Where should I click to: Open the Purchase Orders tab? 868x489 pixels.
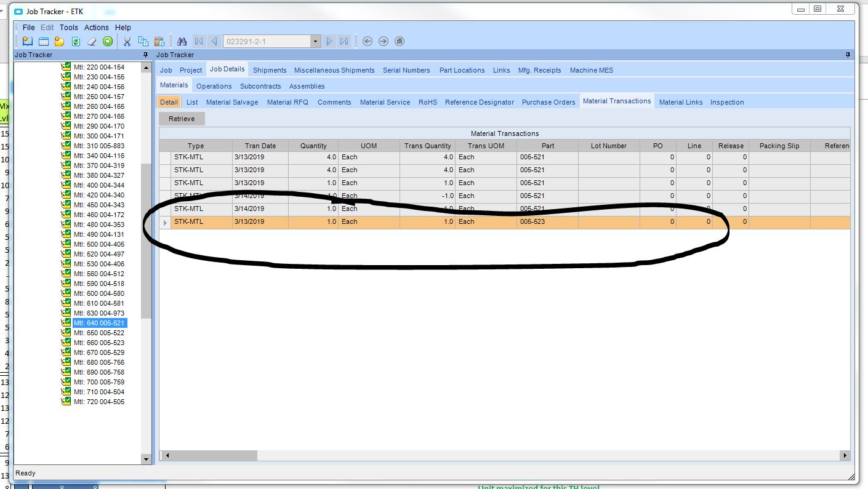pos(549,102)
